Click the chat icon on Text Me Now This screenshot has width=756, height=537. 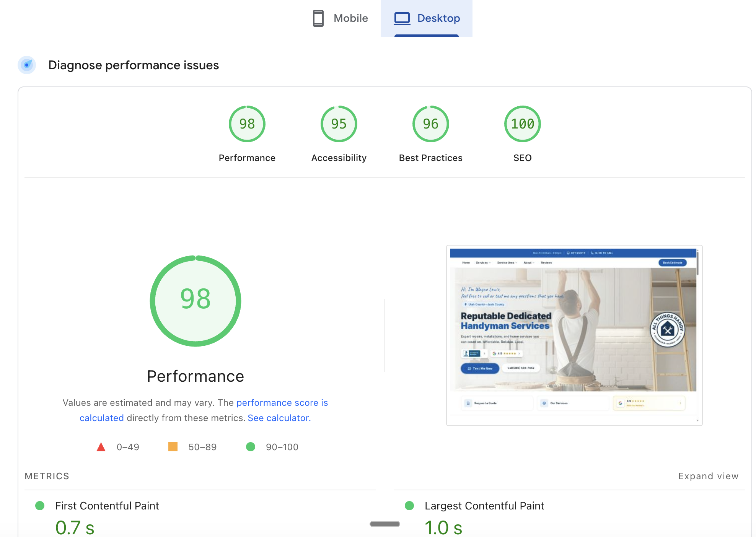(469, 368)
